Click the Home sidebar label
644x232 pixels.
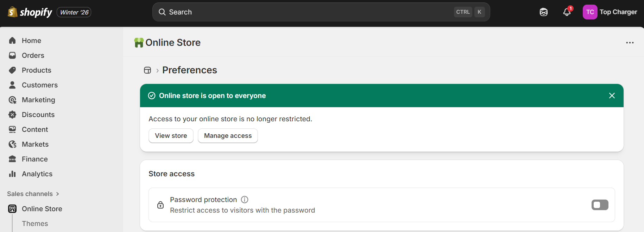click(x=31, y=41)
